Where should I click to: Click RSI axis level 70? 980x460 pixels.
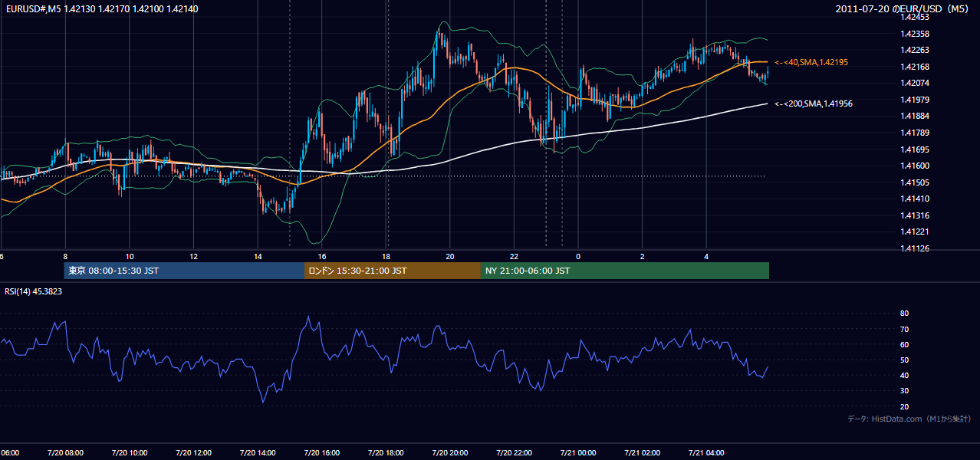904,329
